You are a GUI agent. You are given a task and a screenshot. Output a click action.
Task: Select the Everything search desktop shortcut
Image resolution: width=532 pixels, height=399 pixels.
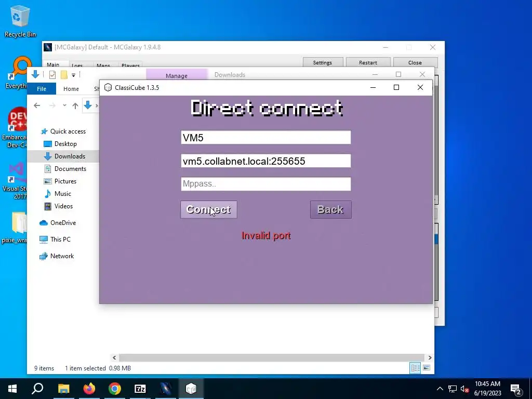[17, 73]
